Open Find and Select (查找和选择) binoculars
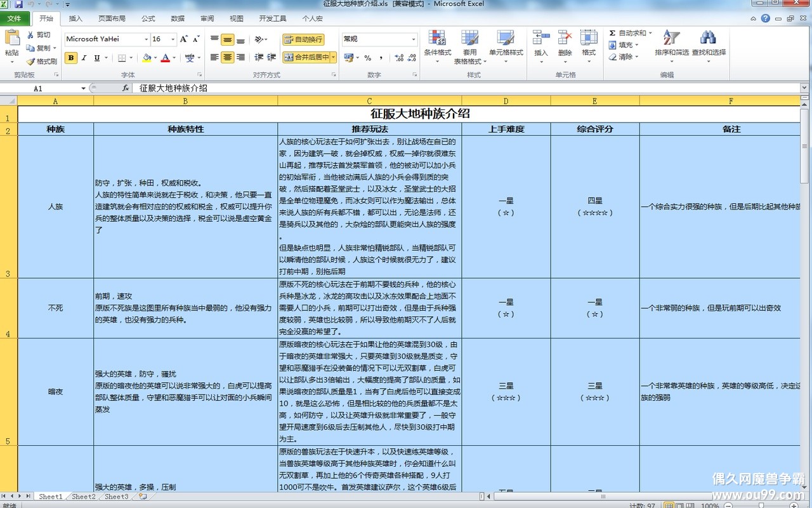 click(x=708, y=41)
